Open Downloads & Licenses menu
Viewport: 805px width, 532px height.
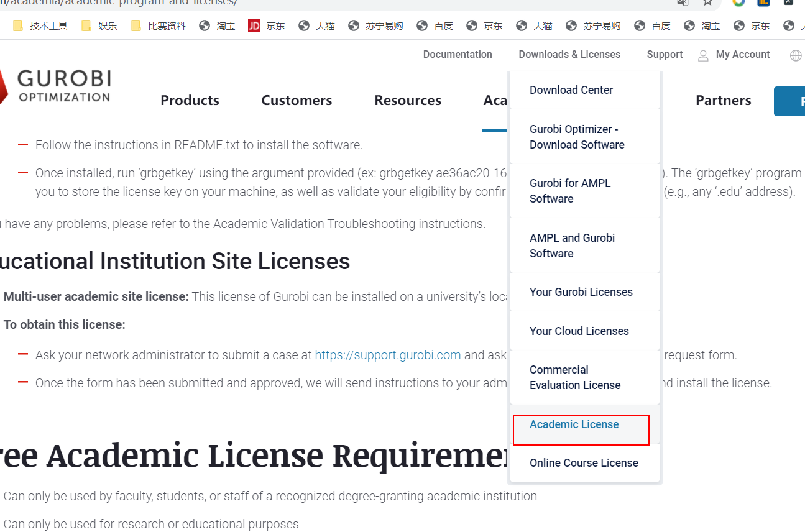coord(569,54)
